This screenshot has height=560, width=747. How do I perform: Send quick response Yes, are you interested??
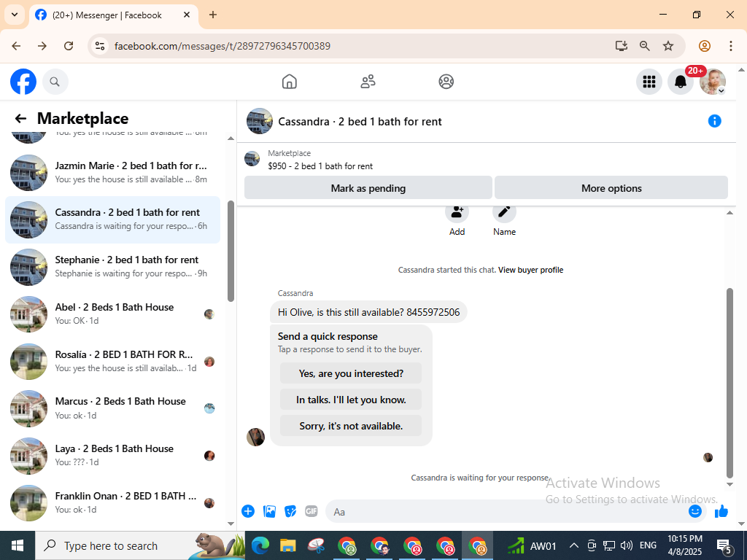click(351, 373)
